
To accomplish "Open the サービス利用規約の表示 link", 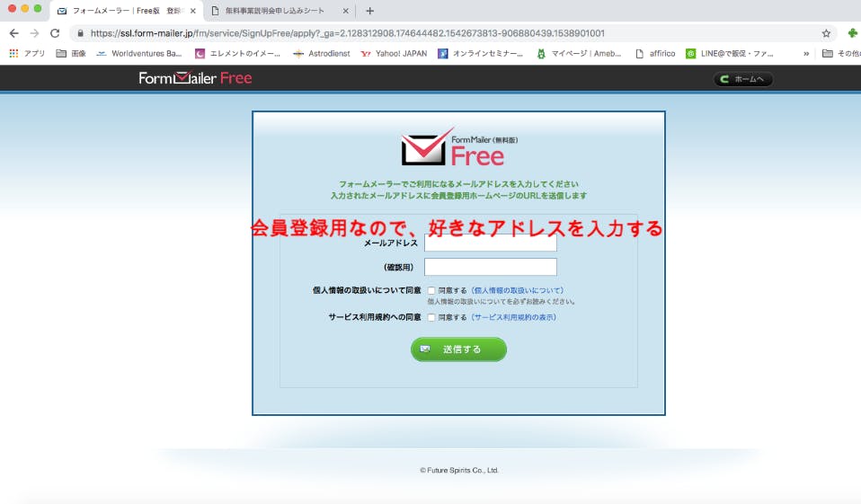I will (514, 317).
